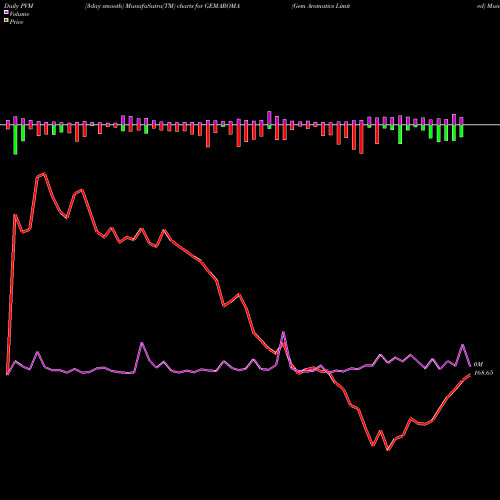500x500 pixels.
Task: Click the green-red Price legend swatch
Action: [x=6, y=21]
